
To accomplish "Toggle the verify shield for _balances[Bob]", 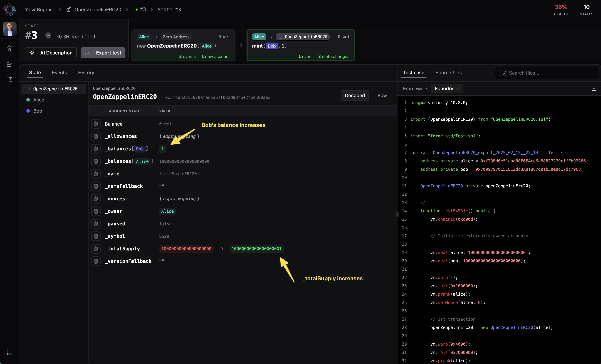I will [96, 149].
